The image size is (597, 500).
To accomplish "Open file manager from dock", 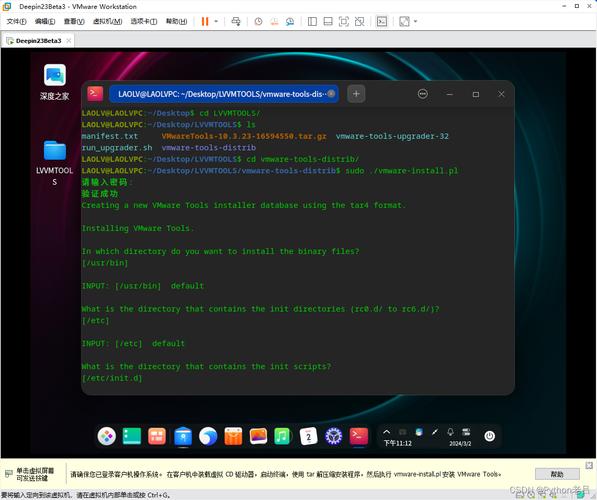I will point(183,436).
